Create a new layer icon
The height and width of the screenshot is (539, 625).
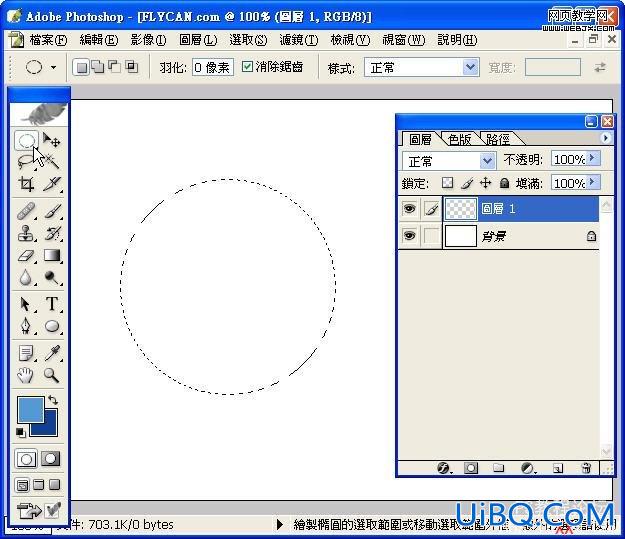[558, 468]
